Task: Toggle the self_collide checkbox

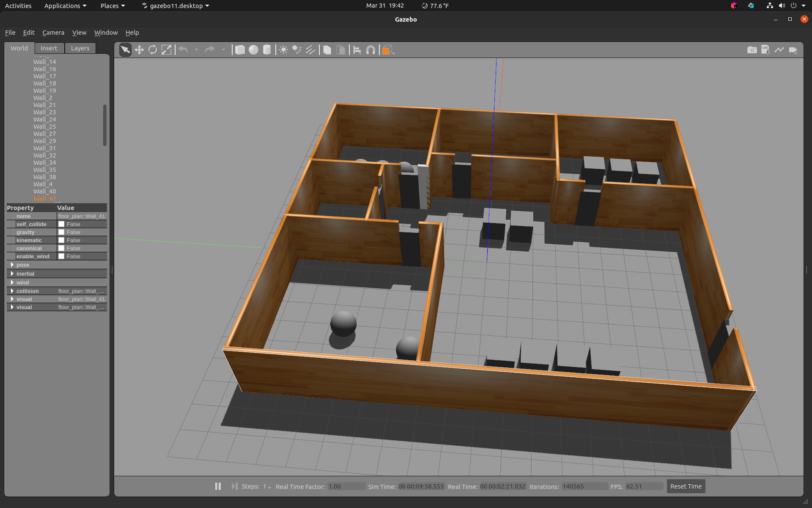Action: (x=61, y=224)
